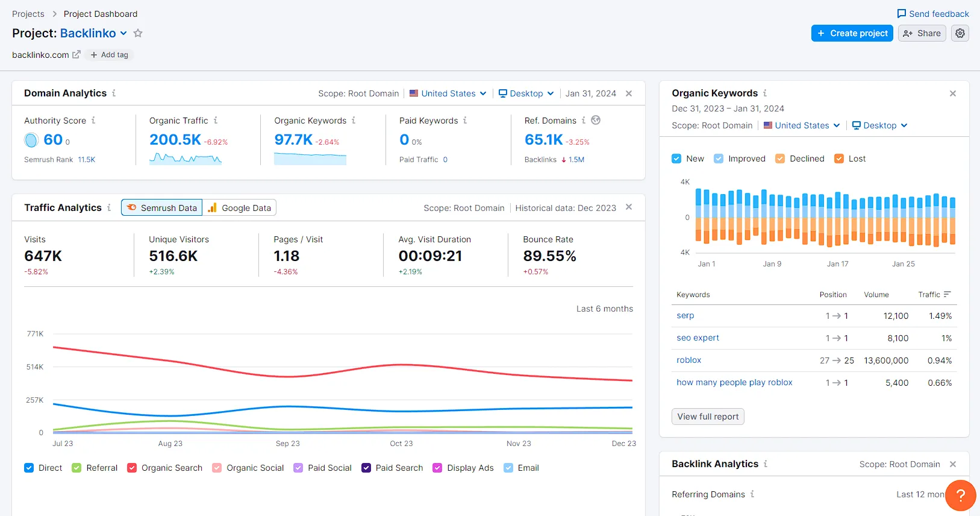Toggle the Organic Search checkbox
This screenshot has height=516, width=980.
[132, 468]
